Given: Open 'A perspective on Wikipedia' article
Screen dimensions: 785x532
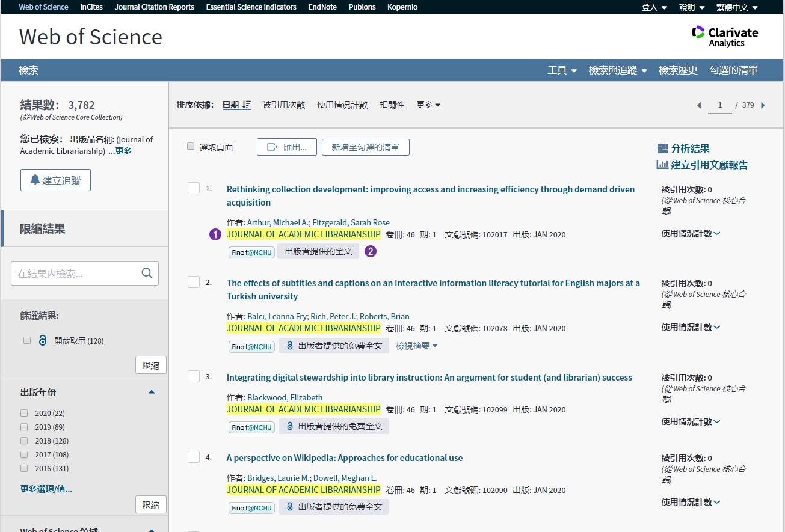Looking at the screenshot, I should (x=345, y=457).
